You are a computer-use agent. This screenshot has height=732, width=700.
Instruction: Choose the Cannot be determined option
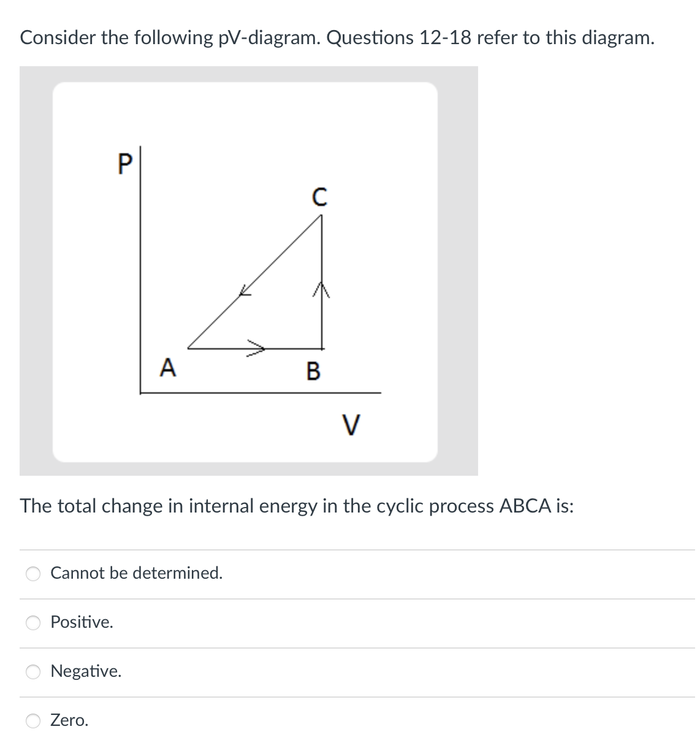[x=34, y=573]
